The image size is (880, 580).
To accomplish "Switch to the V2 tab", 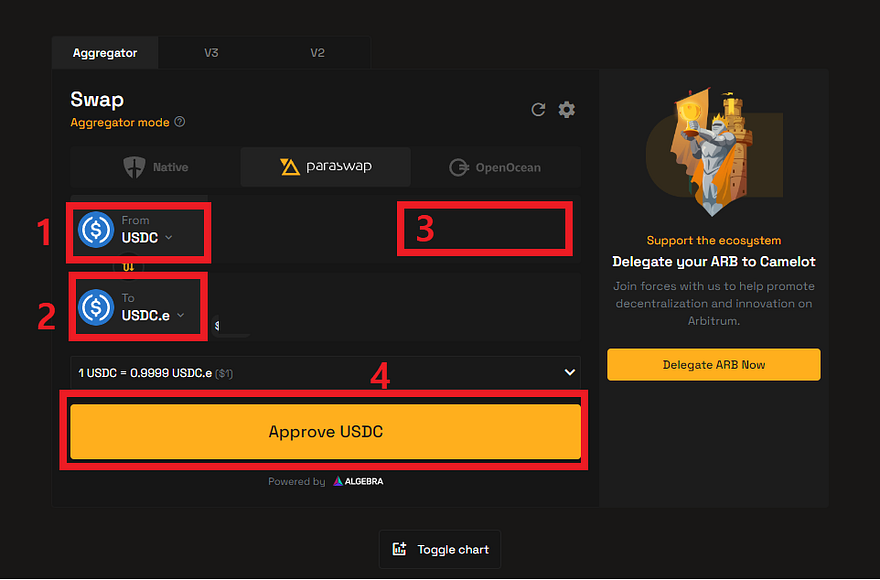I will point(317,53).
